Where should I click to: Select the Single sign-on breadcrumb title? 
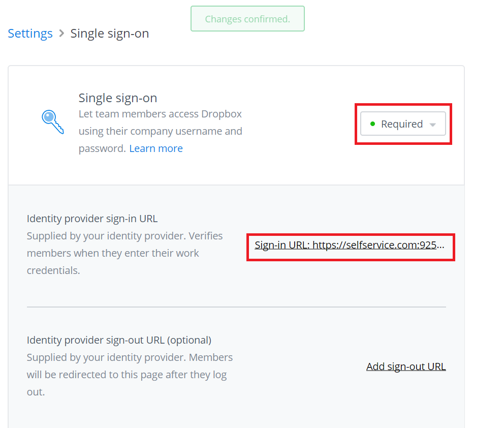(110, 34)
